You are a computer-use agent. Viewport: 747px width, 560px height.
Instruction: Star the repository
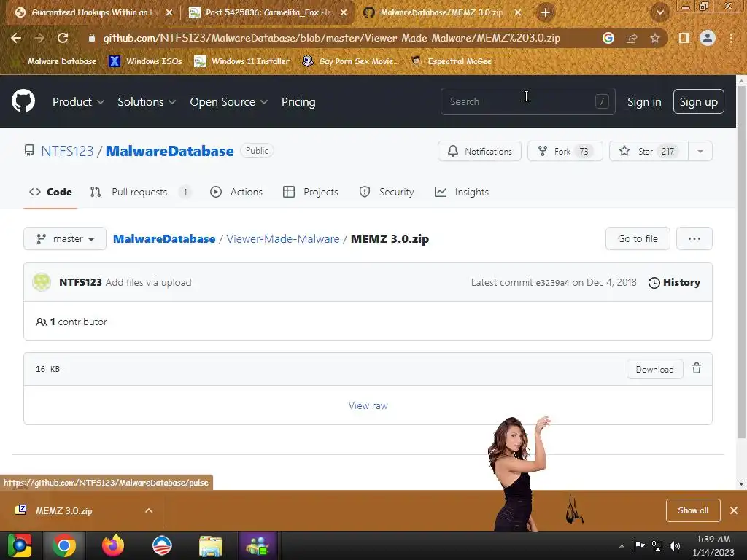(649, 152)
